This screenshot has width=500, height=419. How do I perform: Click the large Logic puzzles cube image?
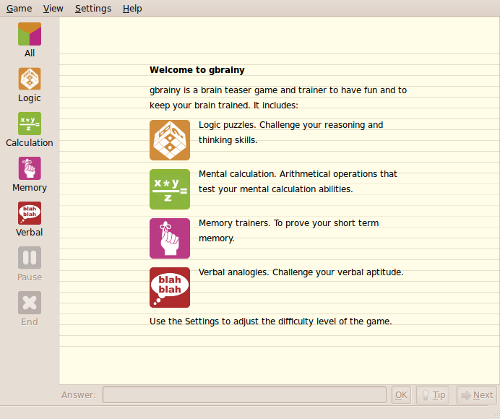(170, 140)
